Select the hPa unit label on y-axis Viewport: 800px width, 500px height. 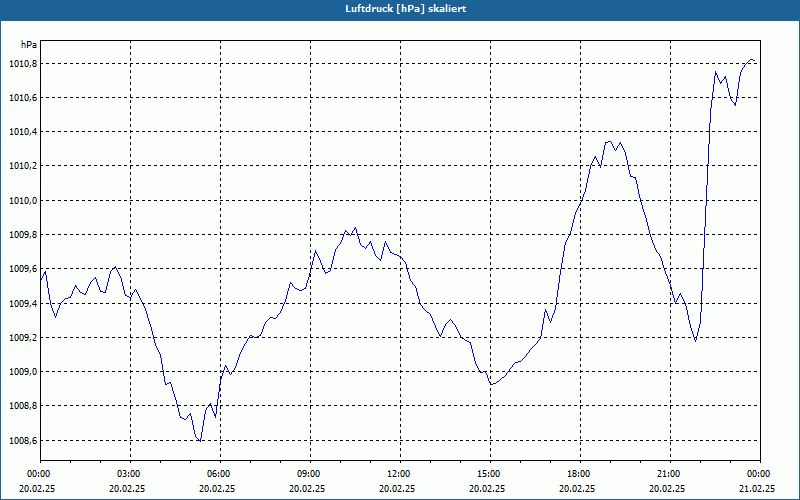pyautogui.click(x=29, y=45)
